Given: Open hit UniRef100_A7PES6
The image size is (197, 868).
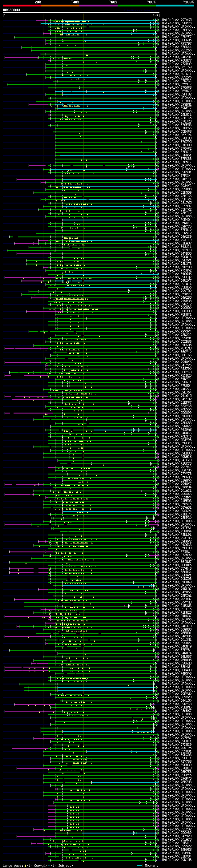Looking at the screenshot, I should coord(177,30).
